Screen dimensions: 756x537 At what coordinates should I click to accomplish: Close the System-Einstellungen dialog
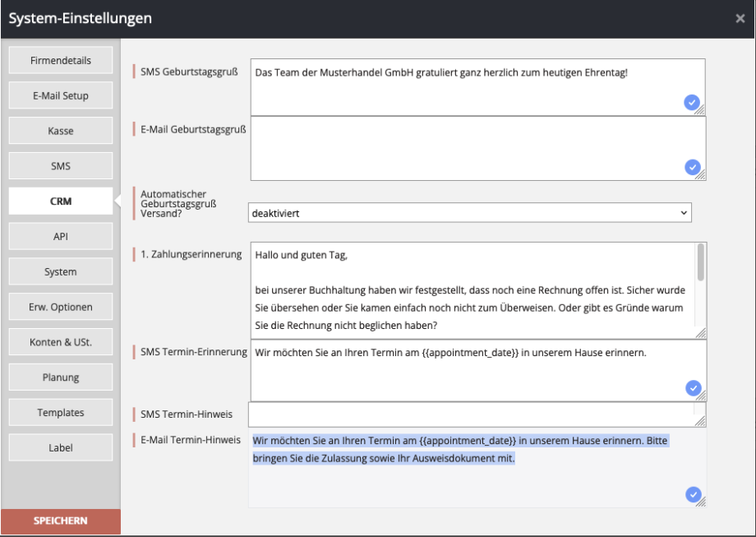(x=740, y=19)
